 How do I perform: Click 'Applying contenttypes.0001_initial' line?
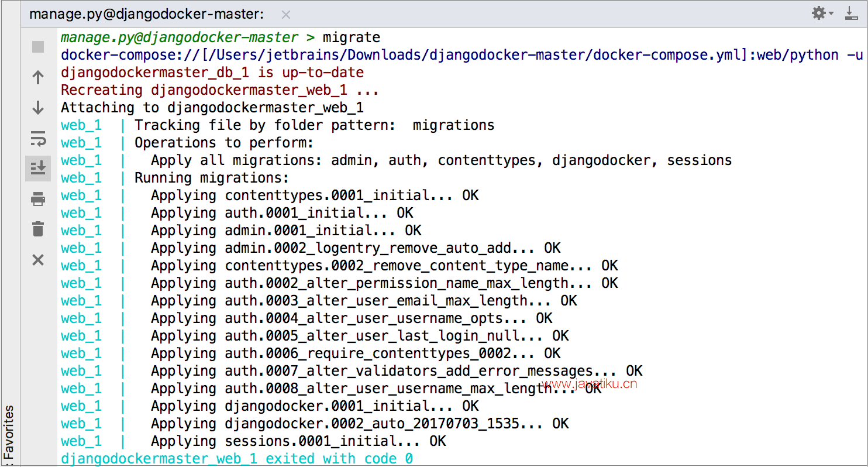(x=270, y=195)
